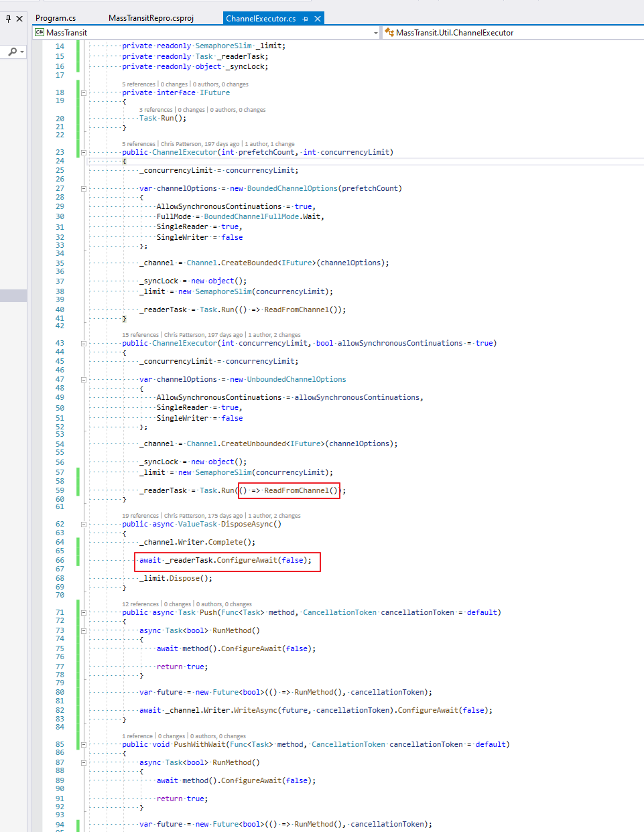Collapse the DisposeAsync method region
The width and height of the screenshot is (644, 832).
83,524
